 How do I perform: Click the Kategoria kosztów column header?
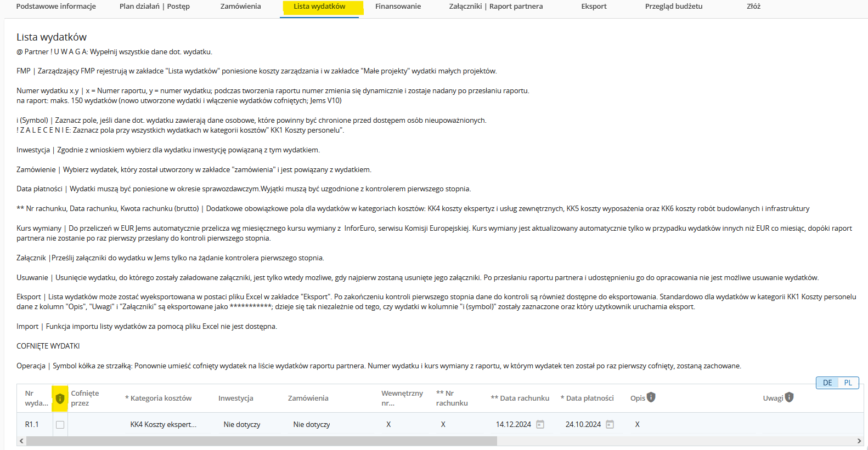[x=159, y=398]
